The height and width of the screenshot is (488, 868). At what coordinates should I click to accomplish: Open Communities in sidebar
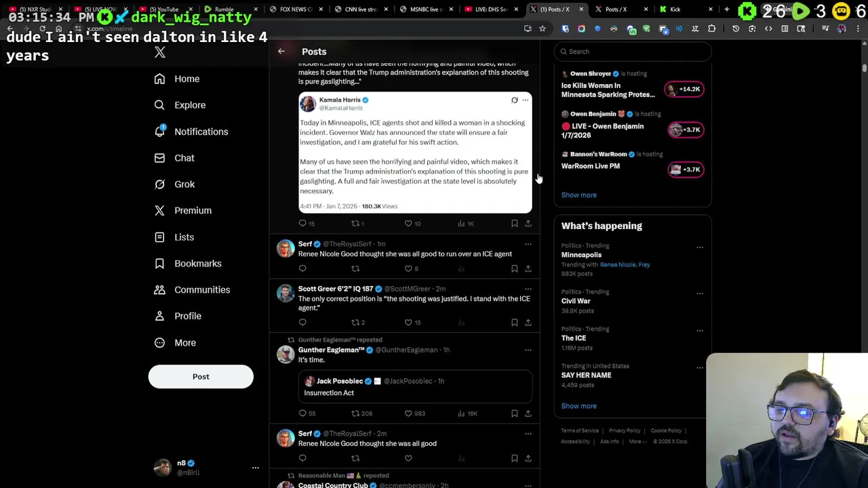192,290
